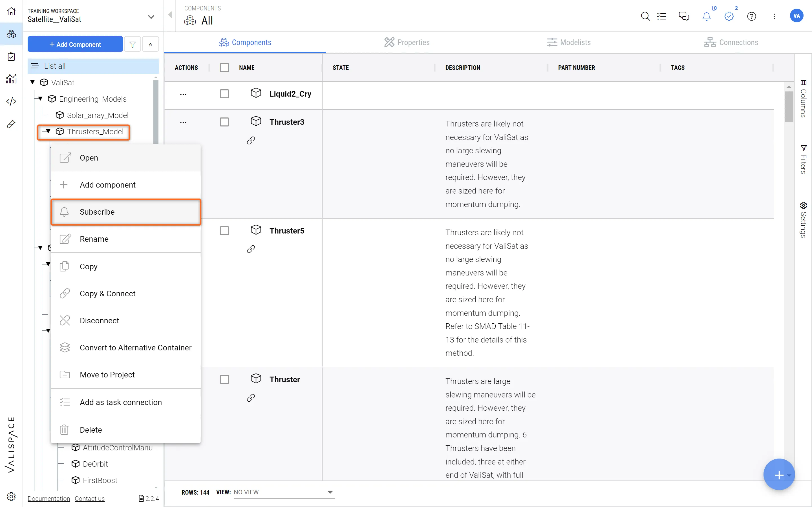The height and width of the screenshot is (507, 812).
Task: Collapse the Engineering_Models tree node
Action: (x=41, y=99)
